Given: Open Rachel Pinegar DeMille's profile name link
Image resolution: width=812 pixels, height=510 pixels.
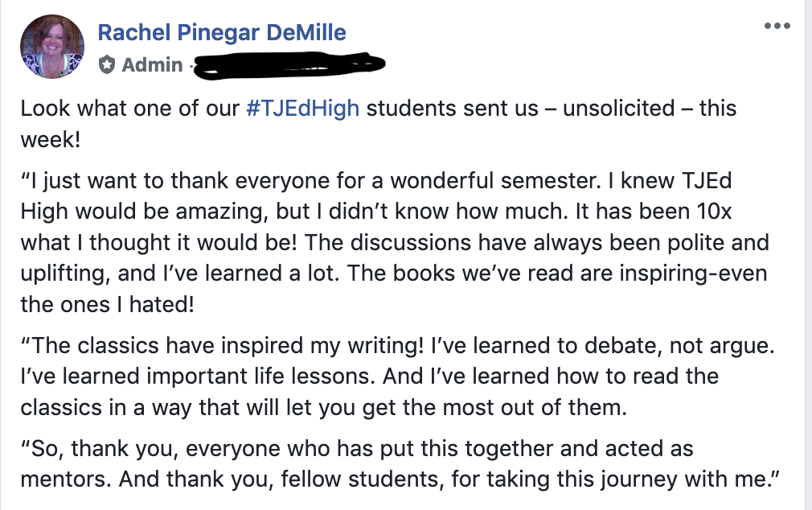Looking at the screenshot, I should click(221, 33).
